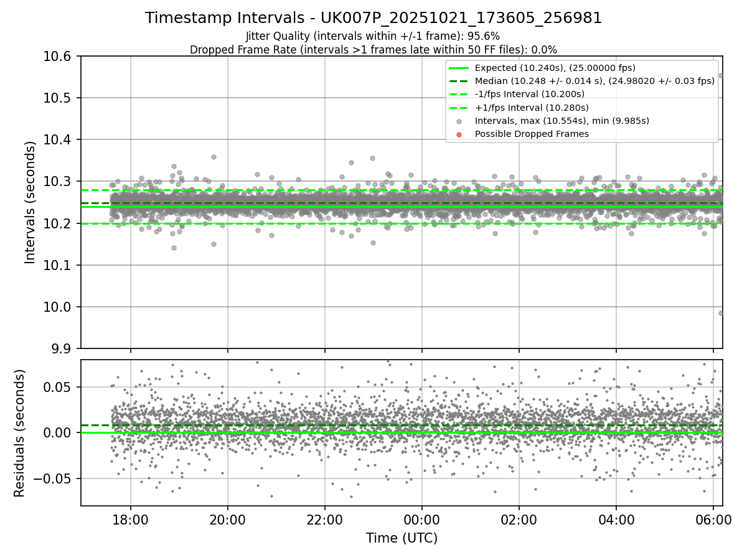Click the solid green 'Expected' legend line sample

pyautogui.click(x=459, y=68)
